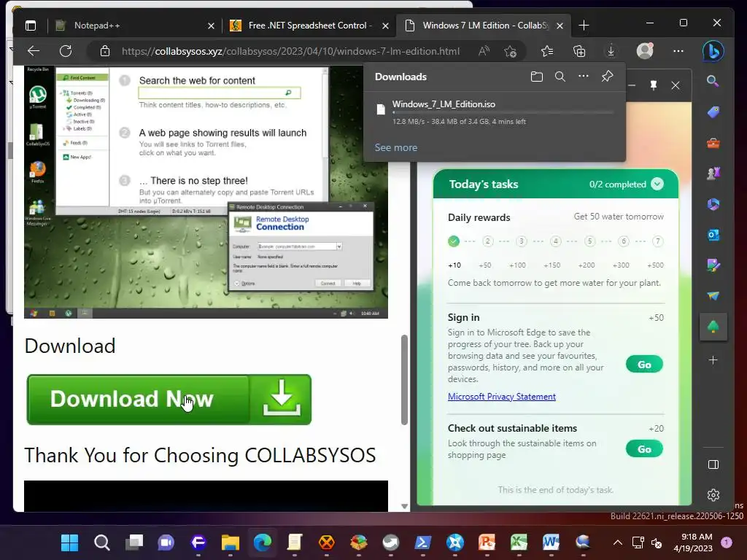Show hidden system tray icons
Image resolution: width=747 pixels, height=560 pixels.
[617, 542]
